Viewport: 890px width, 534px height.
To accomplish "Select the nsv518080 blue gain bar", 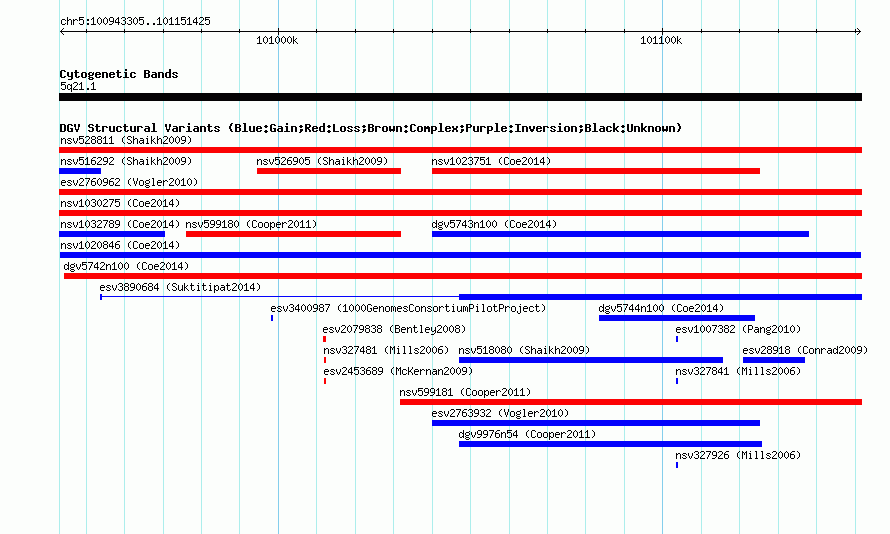I will coord(591,360).
